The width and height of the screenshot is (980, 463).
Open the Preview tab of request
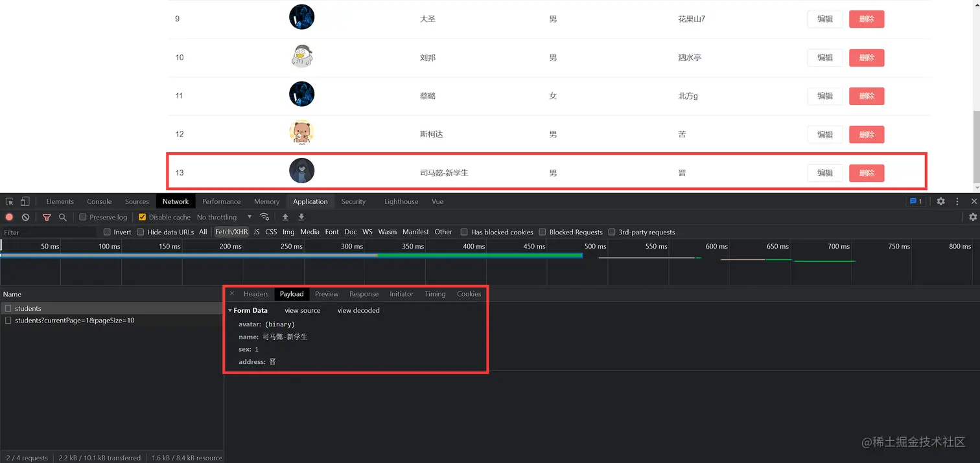(x=327, y=294)
